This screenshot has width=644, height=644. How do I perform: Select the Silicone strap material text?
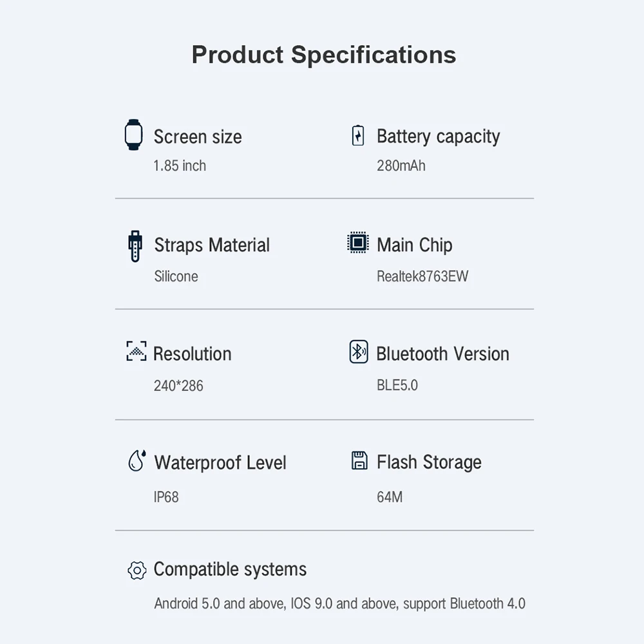click(176, 276)
